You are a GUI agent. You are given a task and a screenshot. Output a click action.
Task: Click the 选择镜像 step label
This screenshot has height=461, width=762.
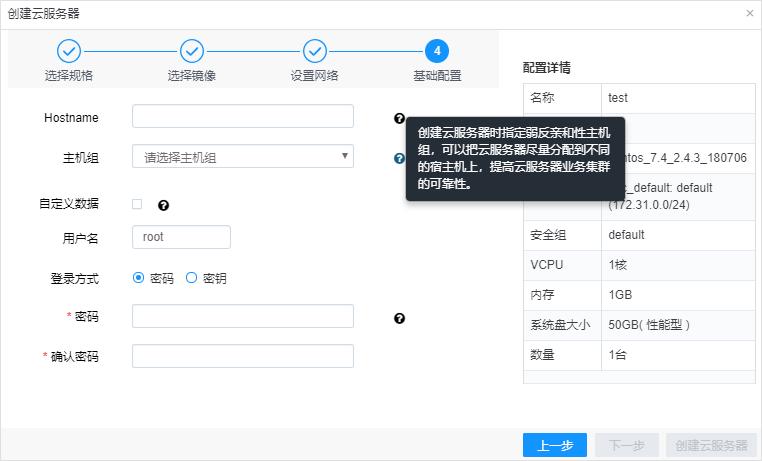192,76
